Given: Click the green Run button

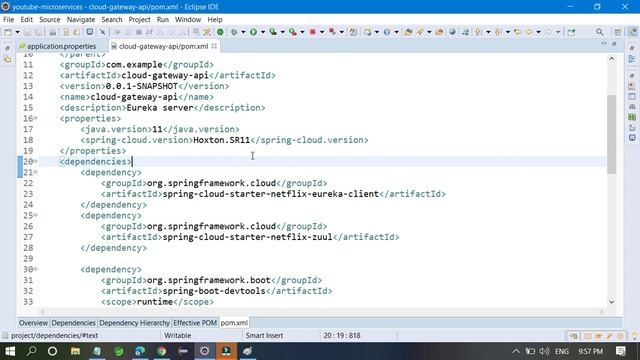Looking at the screenshot, I should point(253,32).
